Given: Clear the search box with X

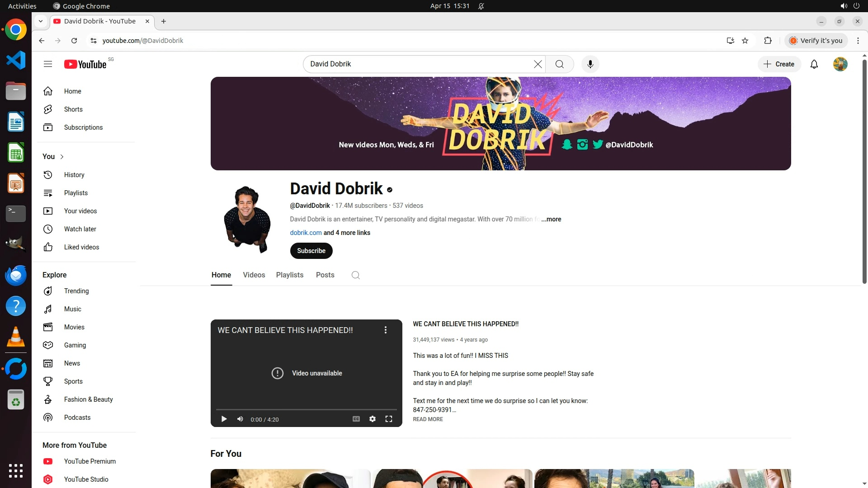Looking at the screenshot, I should (x=538, y=64).
